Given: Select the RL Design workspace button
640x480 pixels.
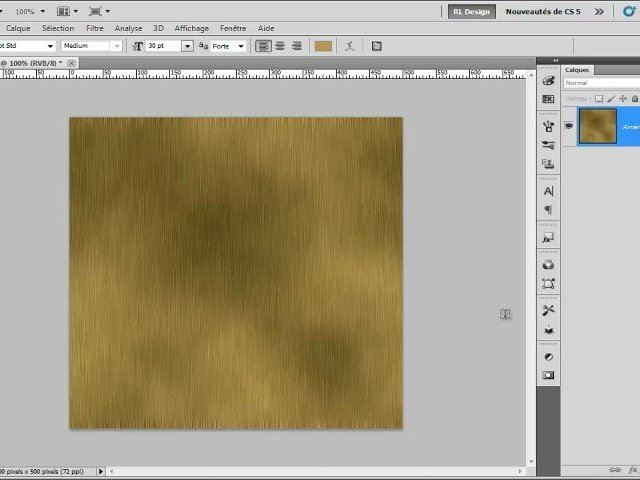Looking at the screenshot, I should (x=471, y=11).
